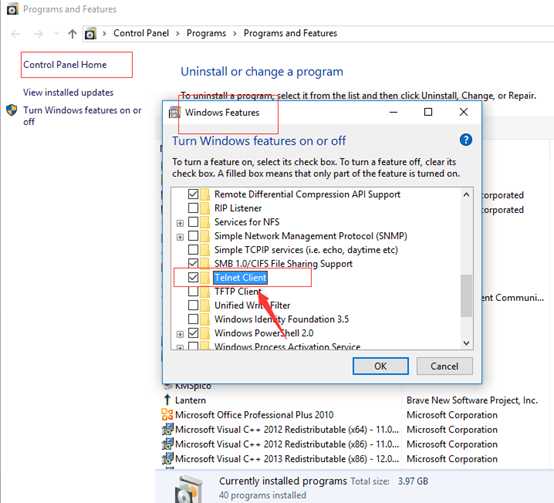Close the Windows Features dialog

tap(464, 112)
